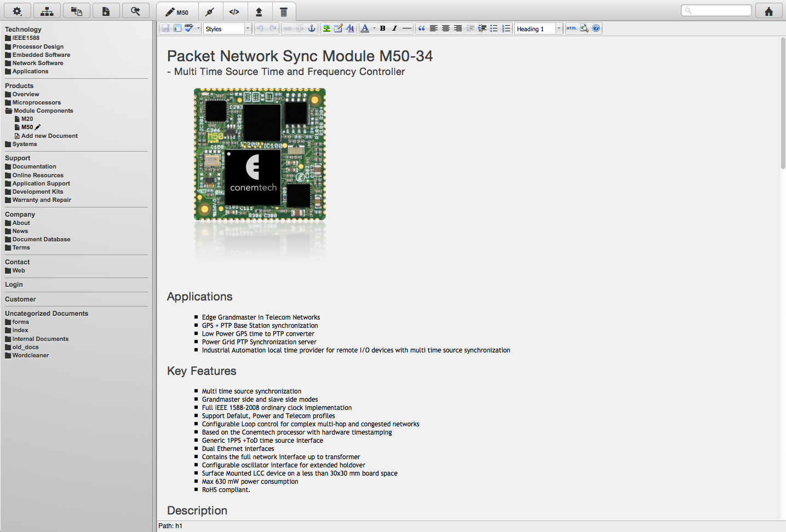Screen dimensions: 786x532
Task: Open the site structure hierarchy button
Action: (47, 11)
